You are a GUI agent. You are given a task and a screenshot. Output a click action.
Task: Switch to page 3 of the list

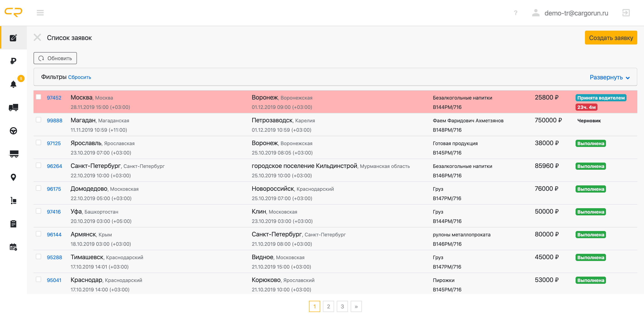pyautogui.click(x=342, y=307)
